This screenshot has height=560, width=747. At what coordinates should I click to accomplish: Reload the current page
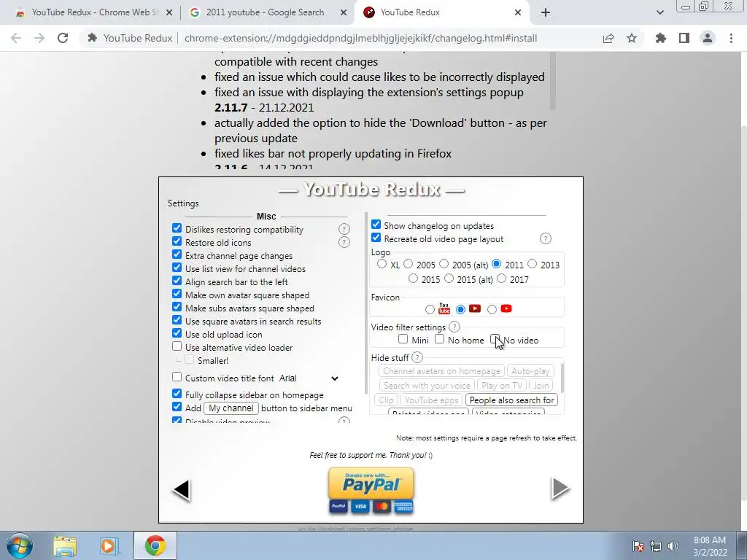click(x=63, y=38)
